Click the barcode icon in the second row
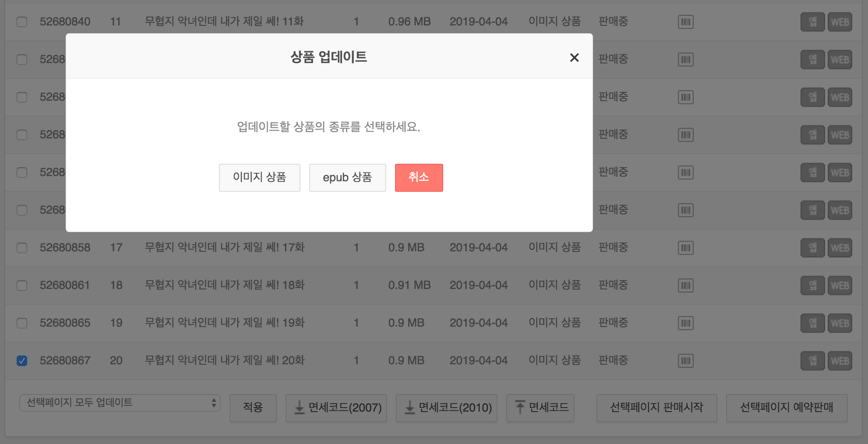This screenshot has width=868, height=444. [685, 59]
